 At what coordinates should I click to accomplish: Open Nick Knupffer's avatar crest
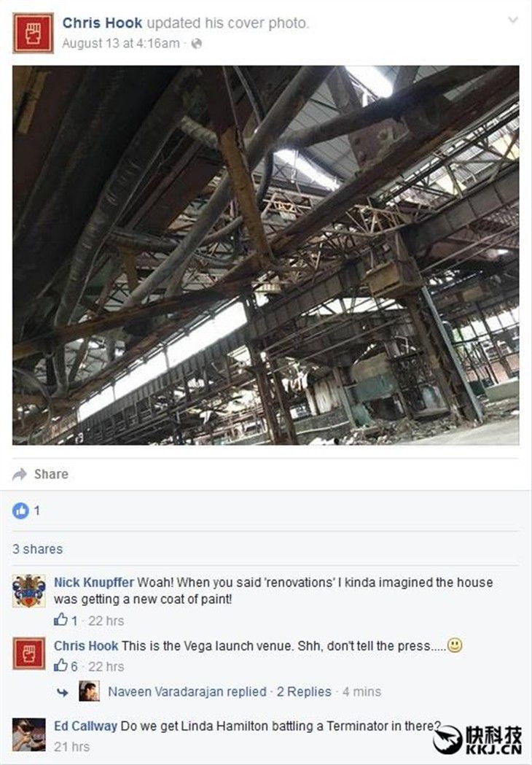(28, 591)
